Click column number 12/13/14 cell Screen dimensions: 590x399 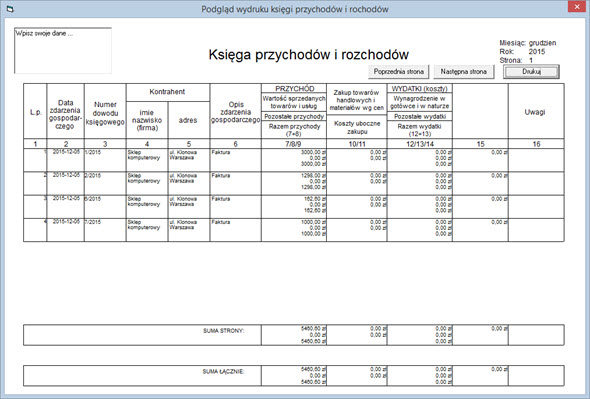tap(420, 144)
